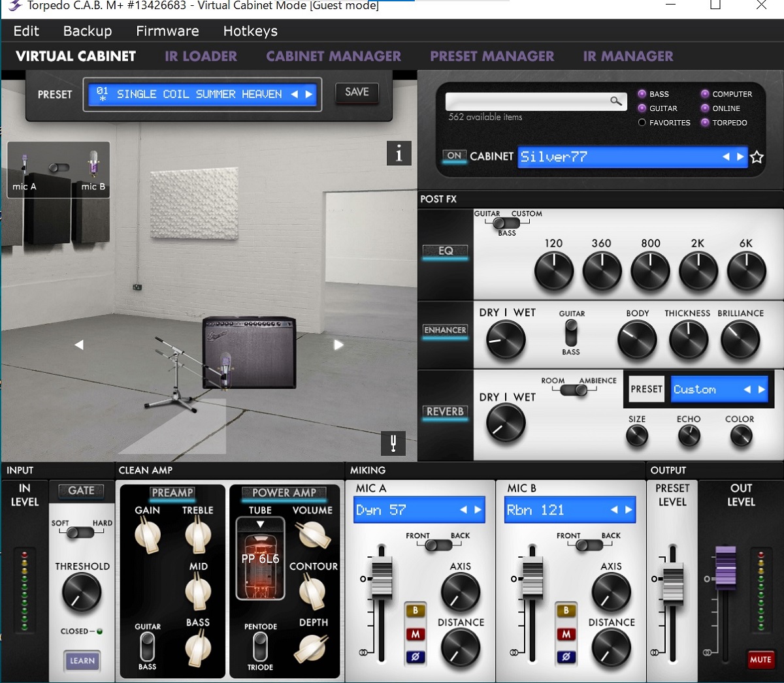Mark Silver77 cabinet as favorite star
784x683 pixels.
tap(757, 157)
